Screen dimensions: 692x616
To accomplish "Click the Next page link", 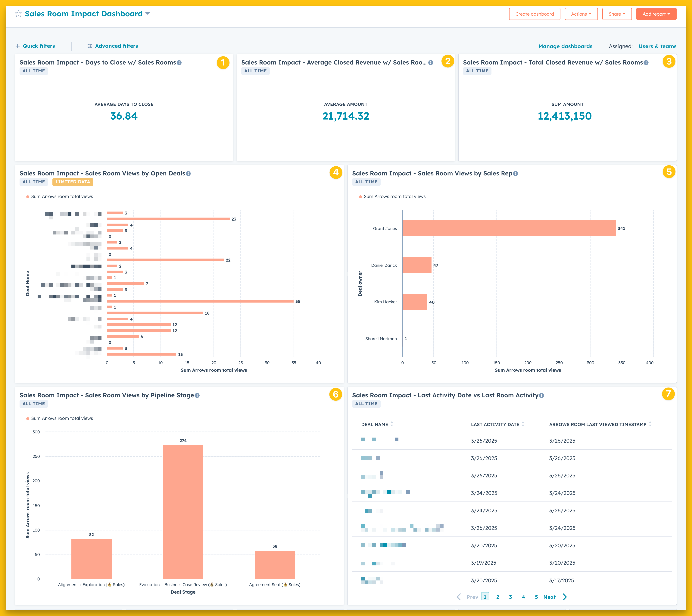I will click(549, 597).
